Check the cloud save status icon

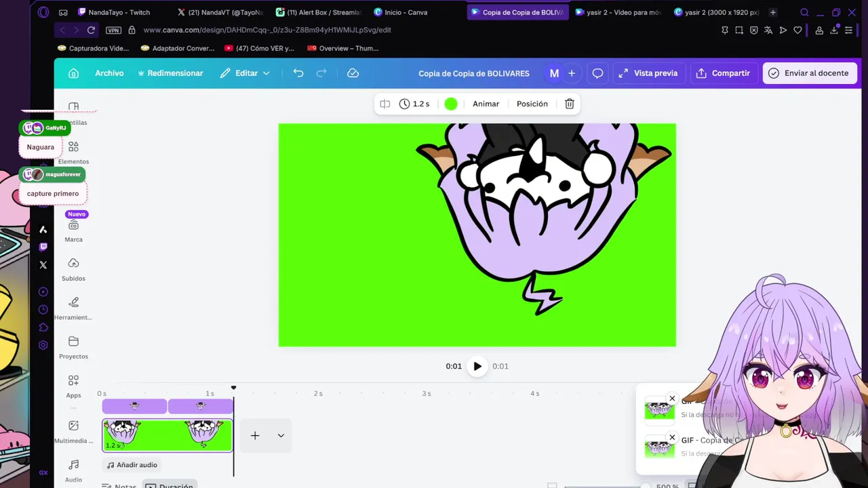click(x=353, y=73)
